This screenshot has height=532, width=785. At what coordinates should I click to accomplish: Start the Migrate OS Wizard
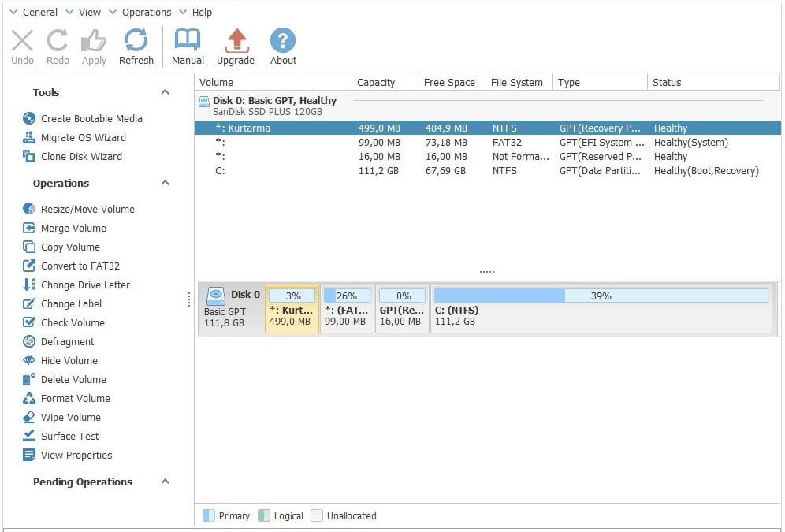click(x=83, y=137)
